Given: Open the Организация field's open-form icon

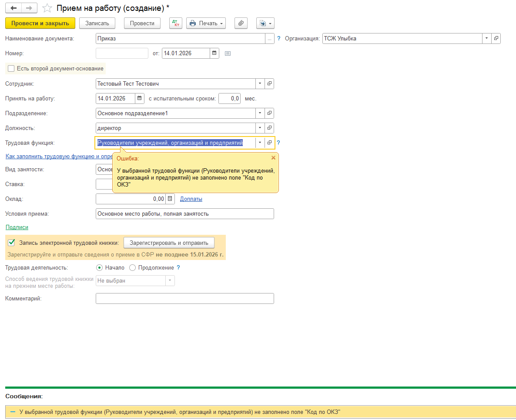Looking at the screenshot, I should (496, 38).
